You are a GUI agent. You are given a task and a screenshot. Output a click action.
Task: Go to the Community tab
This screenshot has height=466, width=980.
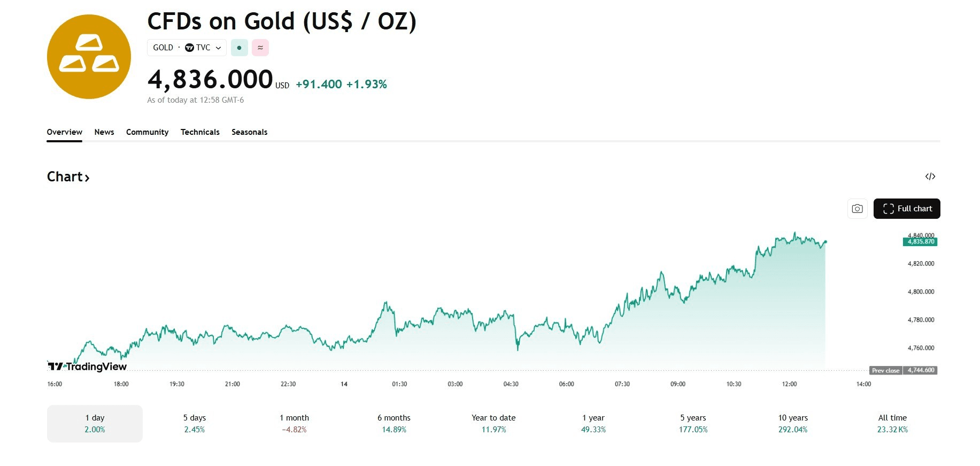[147, 132]
